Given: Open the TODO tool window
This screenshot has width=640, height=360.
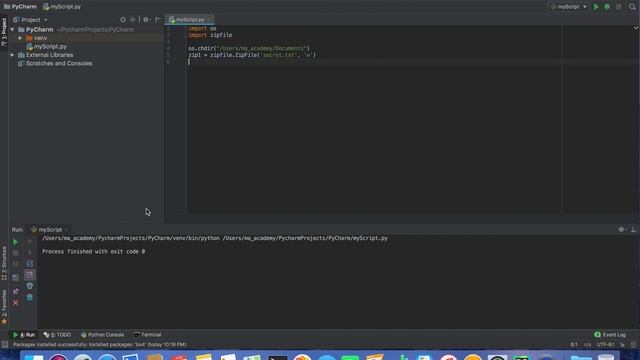Looking at the screenshot, I should 58,335.
